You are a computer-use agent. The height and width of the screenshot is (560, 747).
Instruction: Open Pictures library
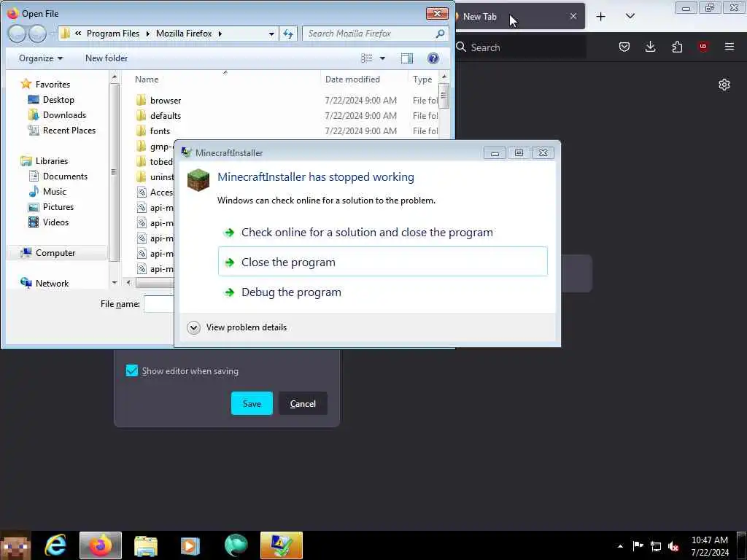(58, 206)
